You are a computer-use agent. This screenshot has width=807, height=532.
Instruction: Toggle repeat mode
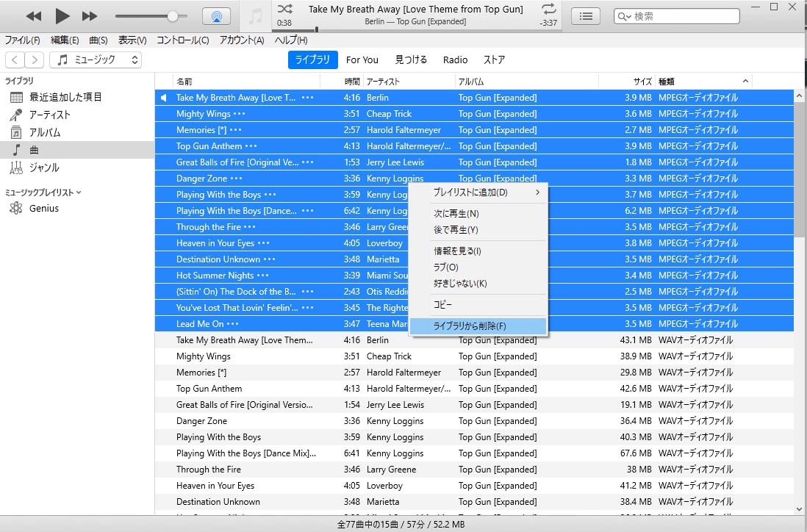point(548,9)
